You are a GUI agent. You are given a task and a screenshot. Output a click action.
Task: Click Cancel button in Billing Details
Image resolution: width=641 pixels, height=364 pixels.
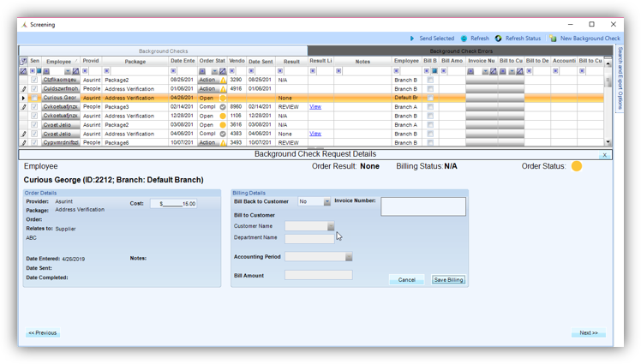407,280
